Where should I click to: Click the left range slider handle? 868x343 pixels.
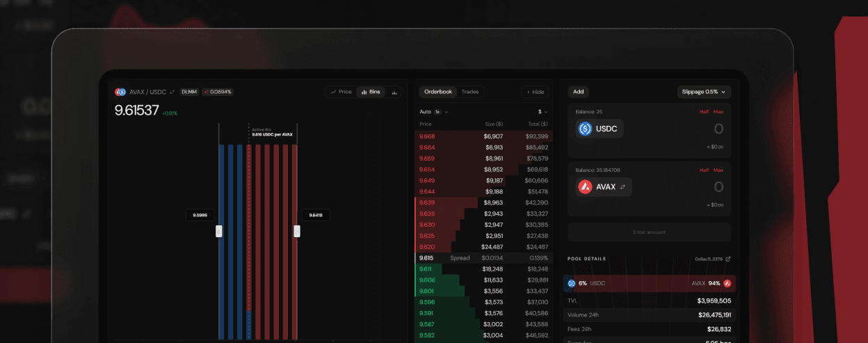coord(219,231)
